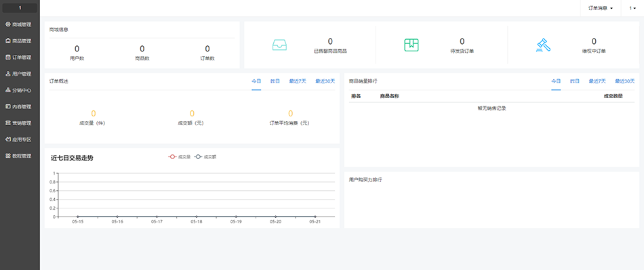Open 应用专区 in the sidebar
Viewport: 644px width, 270px height.
pos(18,139)
